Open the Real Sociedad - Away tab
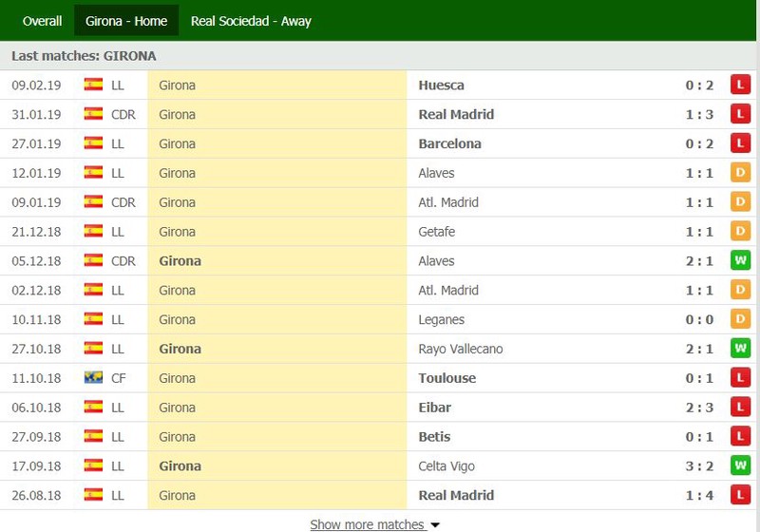 (251, 21)
